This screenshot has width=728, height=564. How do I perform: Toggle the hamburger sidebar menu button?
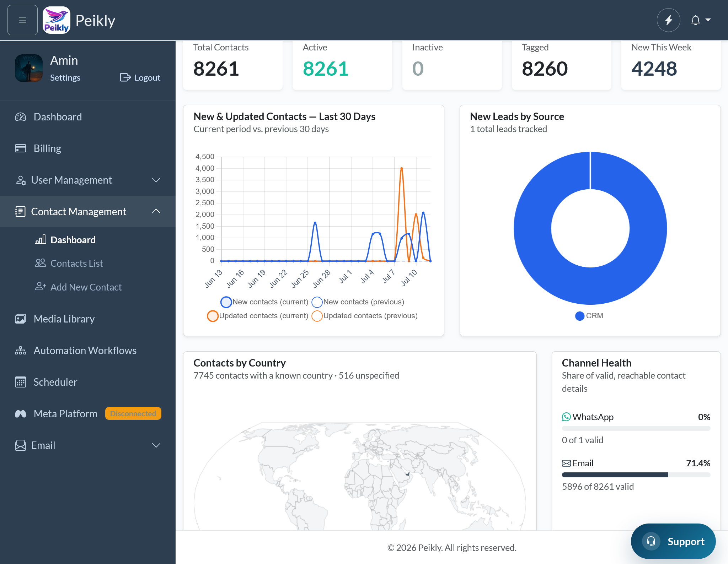pos(22,20)
